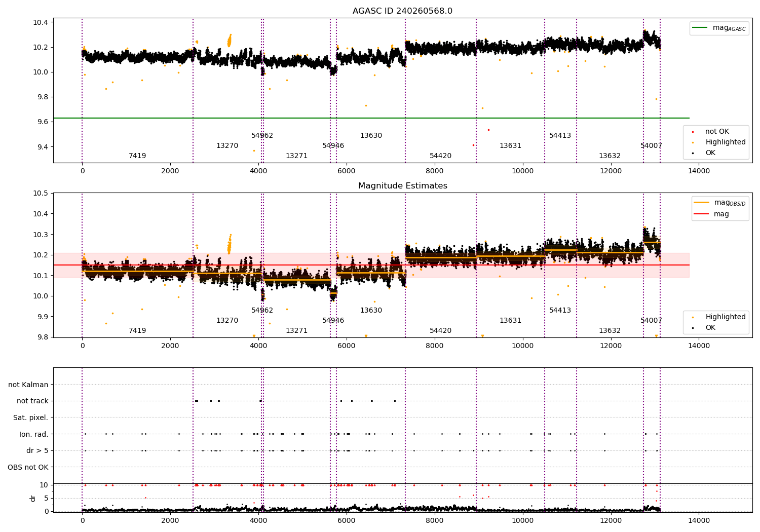Click OBSID label 54946 in the top plot
Screen dimensions: 760x532
(333, 146)
